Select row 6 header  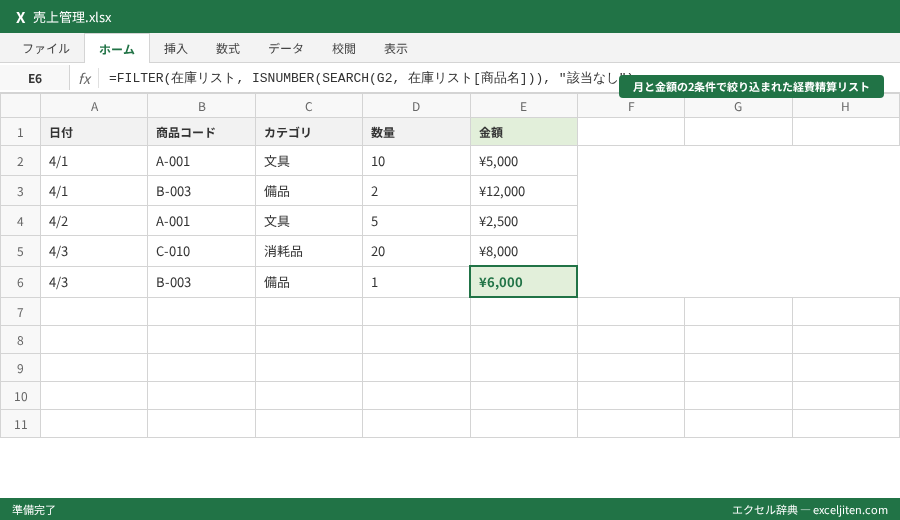(x=20, y=282)
